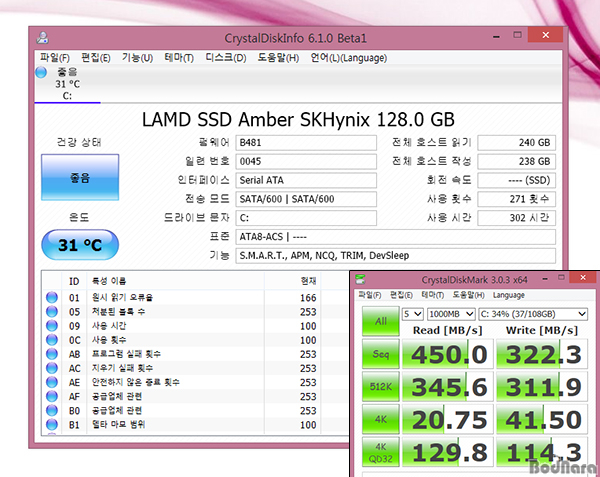This screenshot has height=477, width=600.
Task: Click the power on hours value 302 시간
Action: tap(517, 218)
